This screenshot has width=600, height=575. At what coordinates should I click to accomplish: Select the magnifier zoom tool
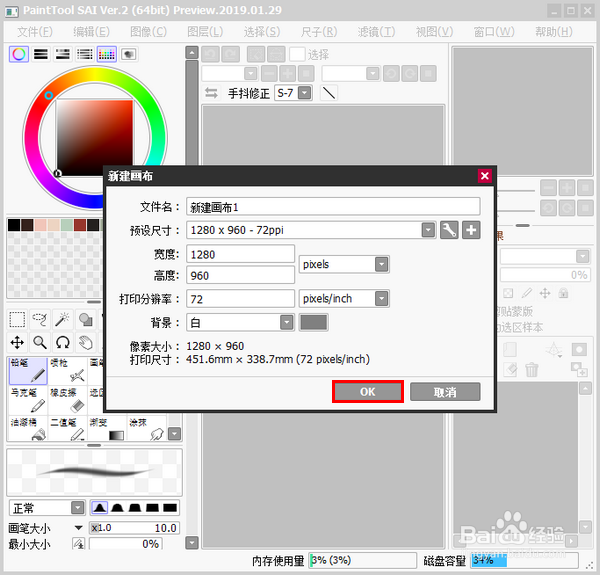40,342
